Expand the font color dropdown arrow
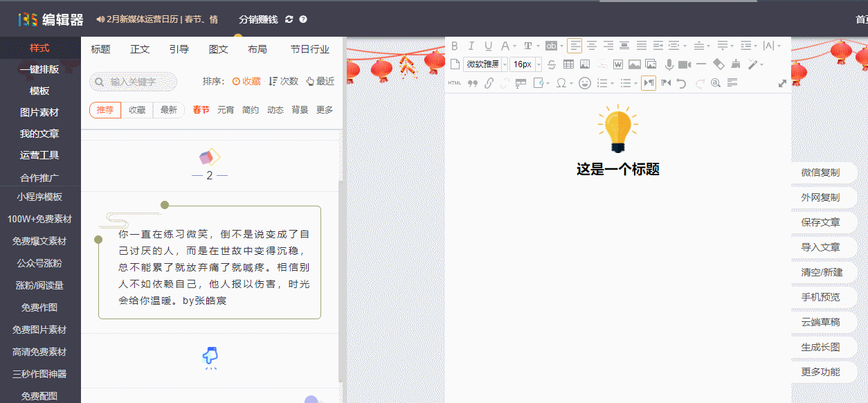 tap(514, 46)
